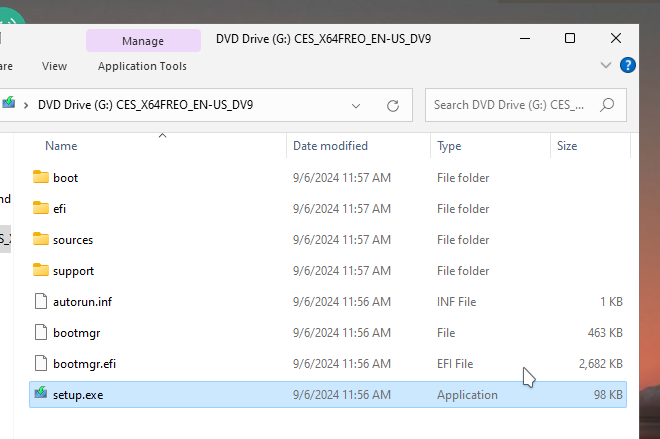Image resolution: width=660 pixels, height=439 pixels.
Task: Click the 463 KB size value
Action: pyautogui.click(x=605, y=333)
